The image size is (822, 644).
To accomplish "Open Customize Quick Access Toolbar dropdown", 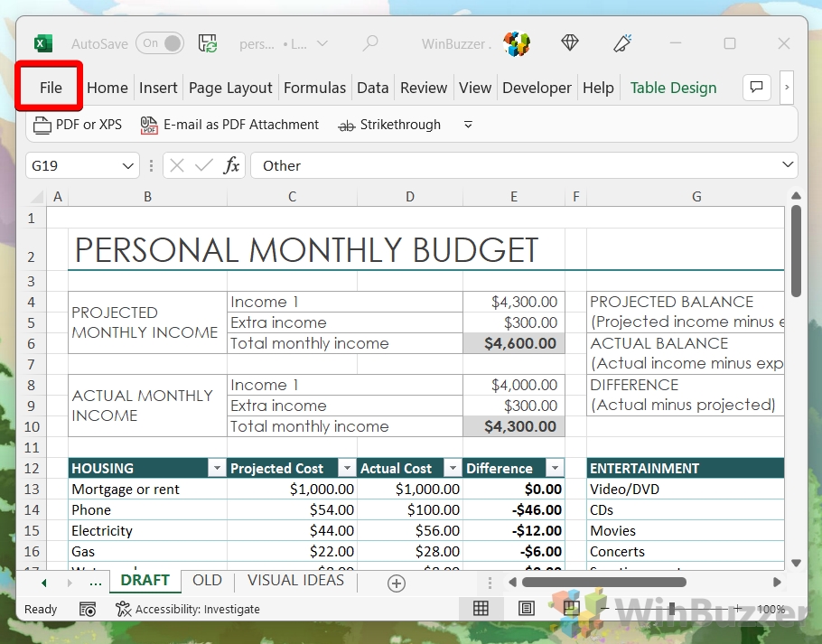I will [468, 125].
